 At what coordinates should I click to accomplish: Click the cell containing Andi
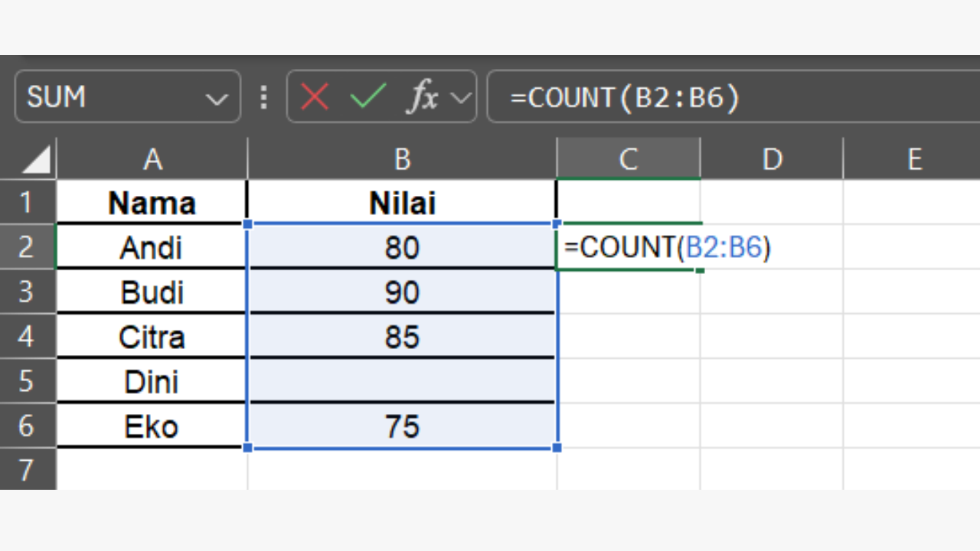coord(151,247)
